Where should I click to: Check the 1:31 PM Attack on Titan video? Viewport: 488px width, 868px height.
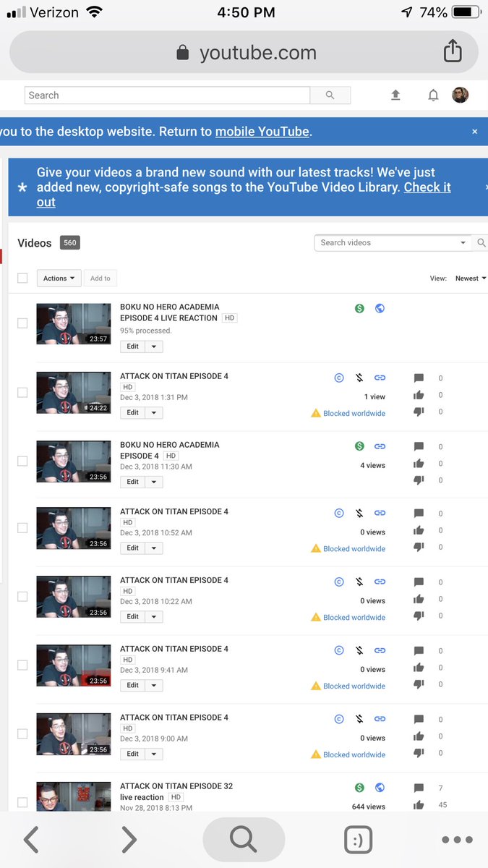click(22, 392)
